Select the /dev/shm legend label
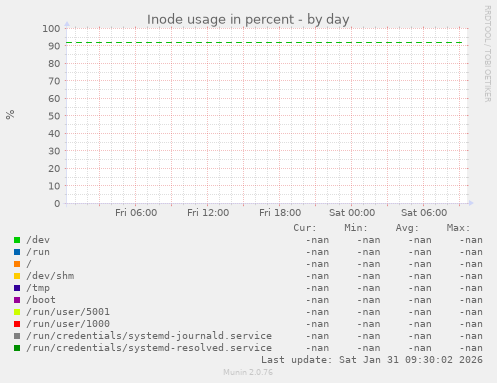This screenshot has height=383, width=497. [50, 276]
